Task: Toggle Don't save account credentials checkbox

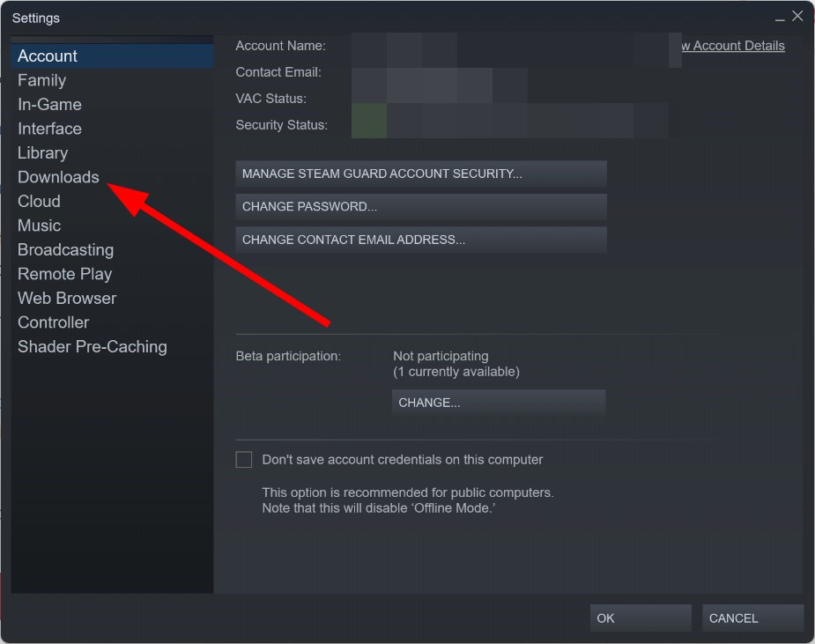Action: (x=244, y=460)
